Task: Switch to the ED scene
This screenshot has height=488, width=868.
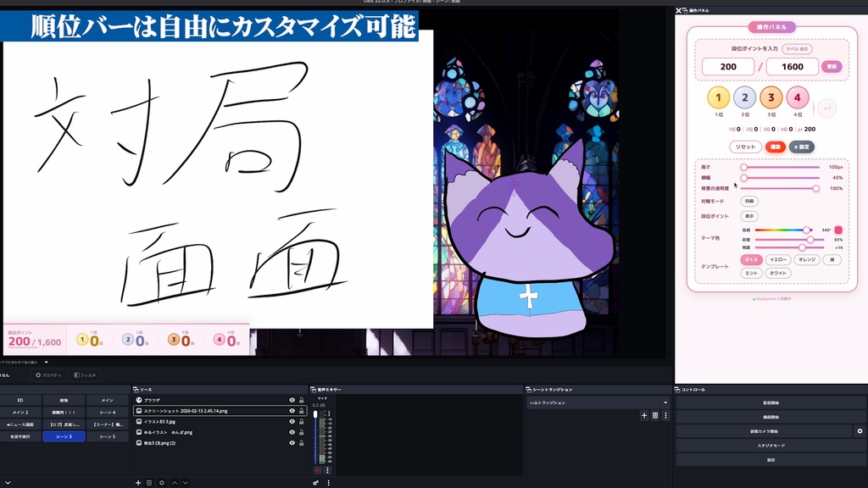Action: tap(19, 401)
